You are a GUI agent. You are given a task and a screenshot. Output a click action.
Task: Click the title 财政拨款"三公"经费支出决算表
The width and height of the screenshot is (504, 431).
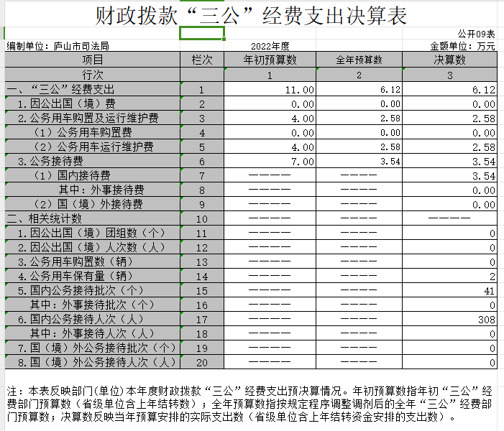(x=251, y=14)
